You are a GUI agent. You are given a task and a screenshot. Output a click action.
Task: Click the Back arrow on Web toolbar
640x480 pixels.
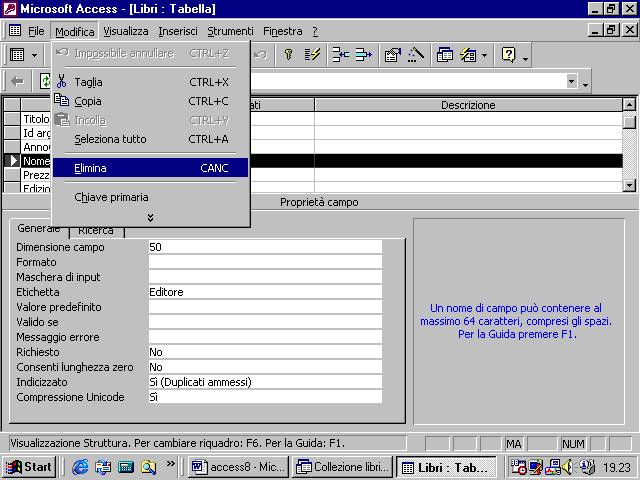[17, 81]
